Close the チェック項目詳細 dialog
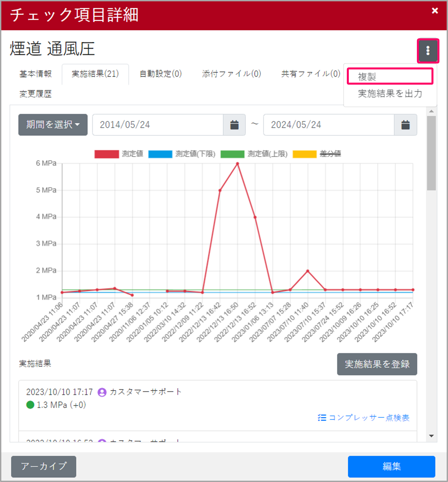448x482 pixels. click(x=435, y=11)
